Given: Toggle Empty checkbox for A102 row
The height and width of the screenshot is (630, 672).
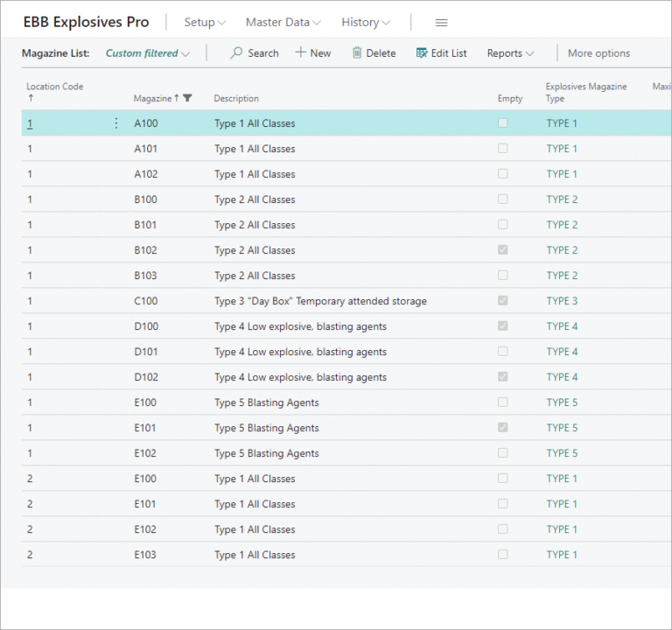Looking at the screenshot, I should click(503, 173).
